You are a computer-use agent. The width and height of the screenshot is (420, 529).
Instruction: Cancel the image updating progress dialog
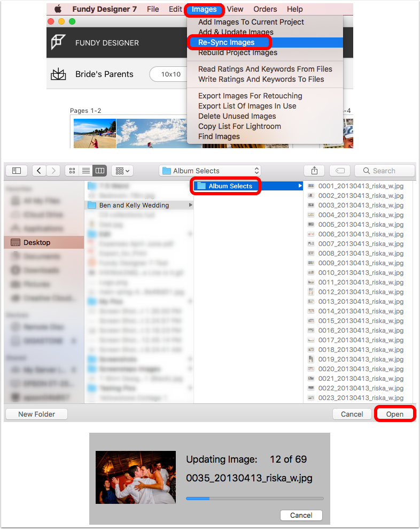point(301,515)
